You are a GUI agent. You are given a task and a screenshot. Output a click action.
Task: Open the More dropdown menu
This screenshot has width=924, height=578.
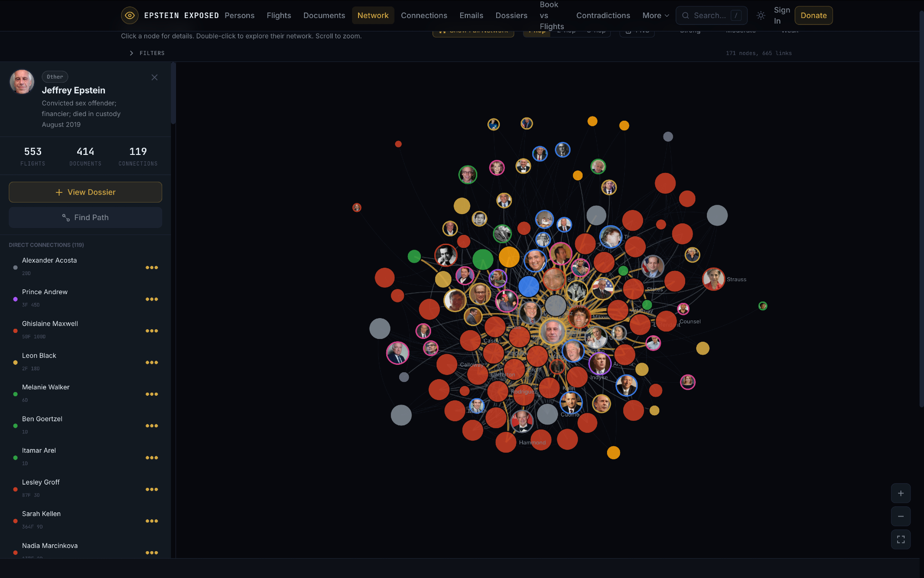point(655,15)
